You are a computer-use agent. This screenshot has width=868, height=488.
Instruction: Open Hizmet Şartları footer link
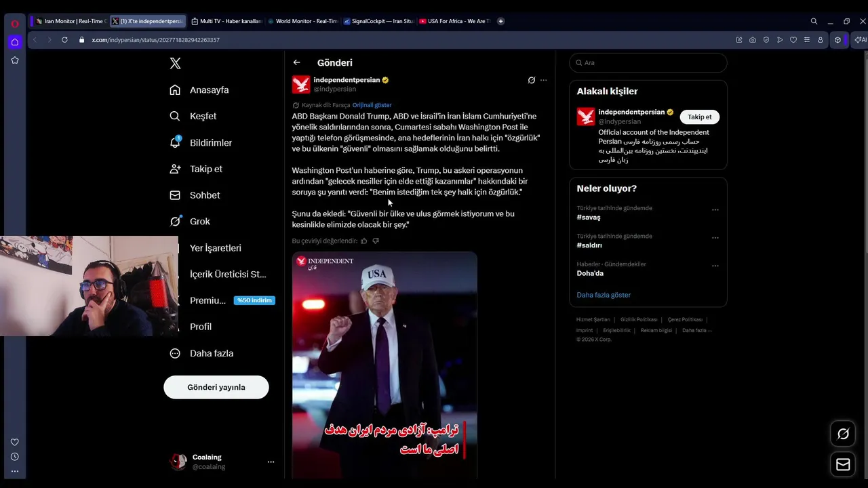(593, 319)
